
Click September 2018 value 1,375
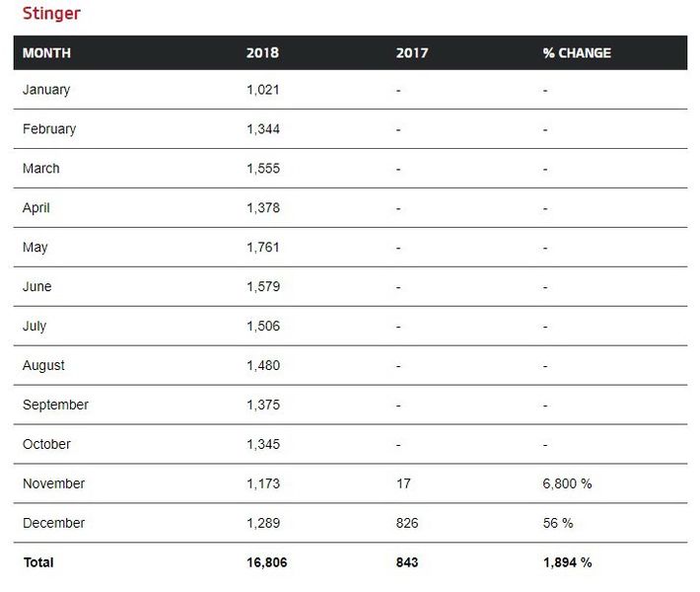(263, 406)
